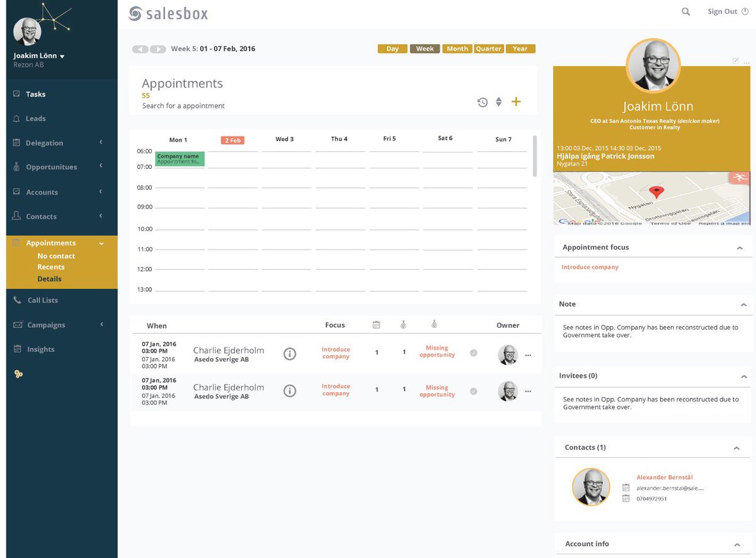Click the Sign Out power icon
The height and width of the screenshot is (558, 756).
(x=745, y=11)
